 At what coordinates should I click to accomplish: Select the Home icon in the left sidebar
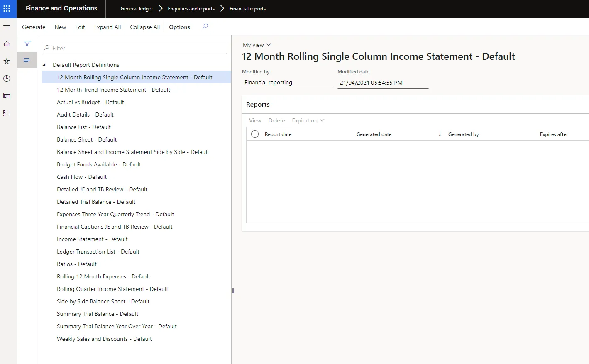point(6,43)
